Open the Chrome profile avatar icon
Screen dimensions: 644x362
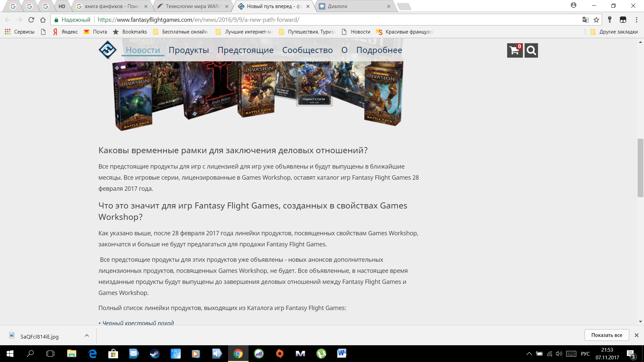click(x=574, y=5)
